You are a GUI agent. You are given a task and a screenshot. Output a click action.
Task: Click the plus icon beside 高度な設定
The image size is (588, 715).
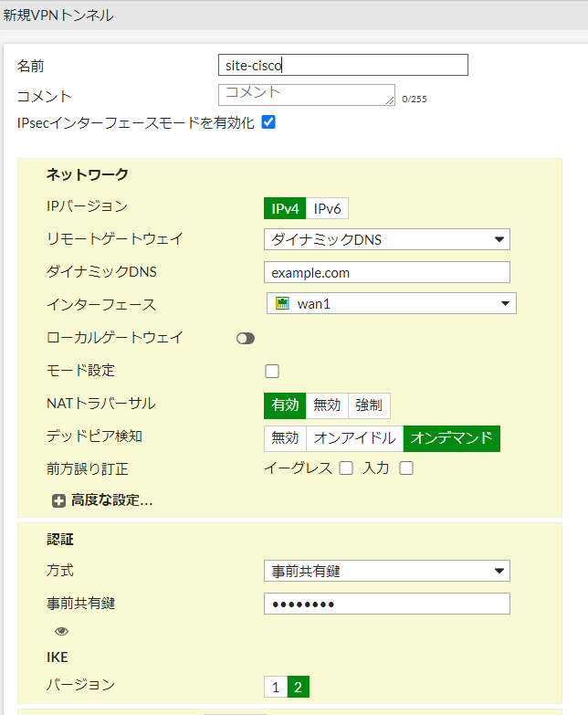point(58,501)
